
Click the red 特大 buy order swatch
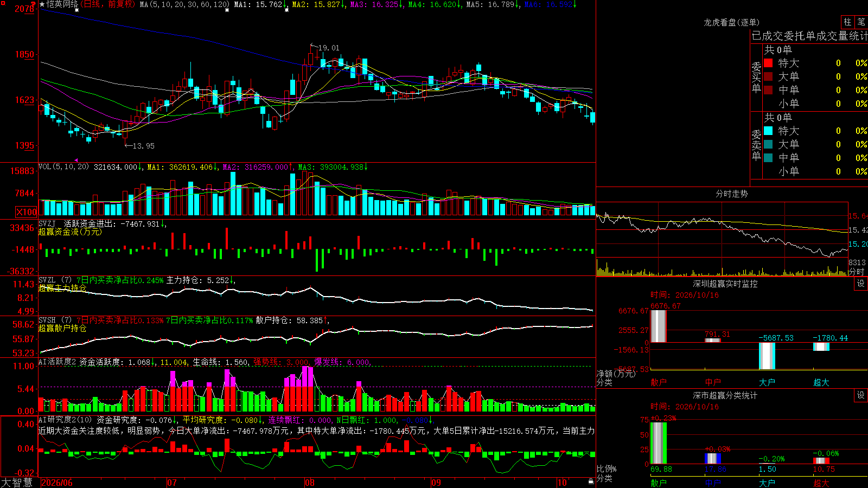pyautogui.click(x=768, y=63)
